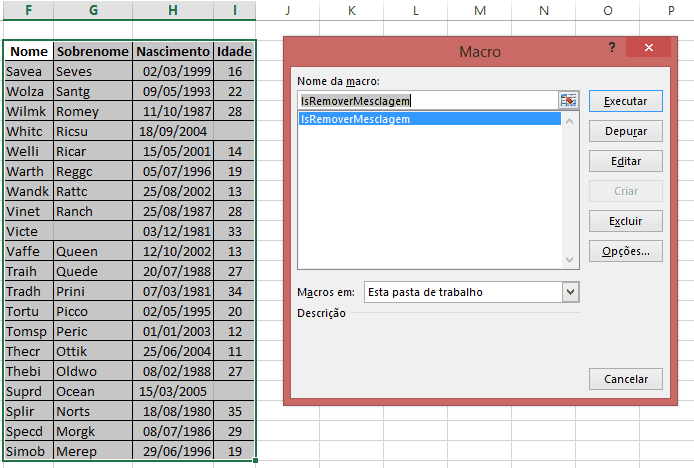Select column G header

coord(93,10)
